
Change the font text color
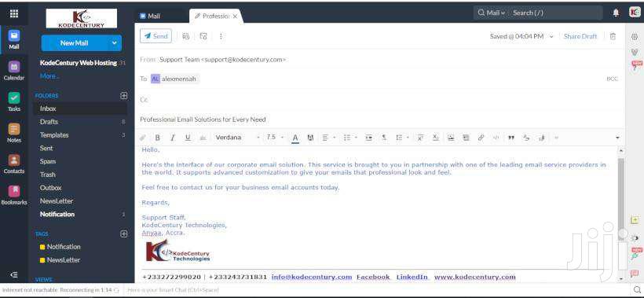[295, 138]
